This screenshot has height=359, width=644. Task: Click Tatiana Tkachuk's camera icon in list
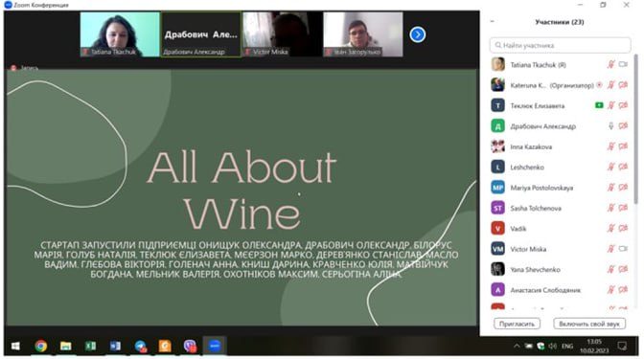(623, 64)
